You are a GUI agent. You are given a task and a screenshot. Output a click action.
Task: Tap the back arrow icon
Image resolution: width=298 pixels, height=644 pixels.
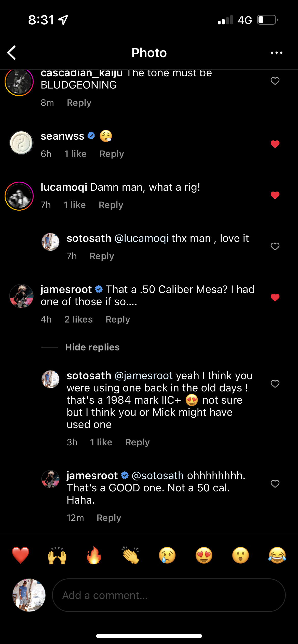[x=12, y=53]
